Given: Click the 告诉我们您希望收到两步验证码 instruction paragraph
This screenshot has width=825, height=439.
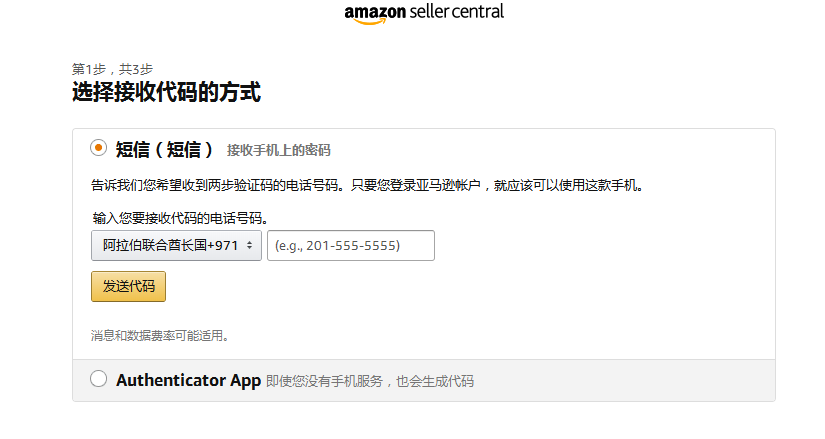Looking at the screenshot, I should click(367, 185).
